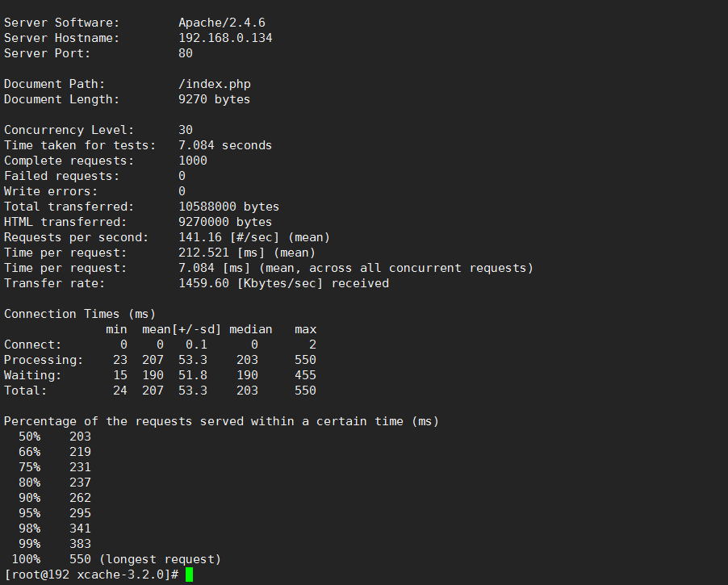Click the server hostname 192.168.0.134
Viewport: 728px width, 585px height.
226,38
